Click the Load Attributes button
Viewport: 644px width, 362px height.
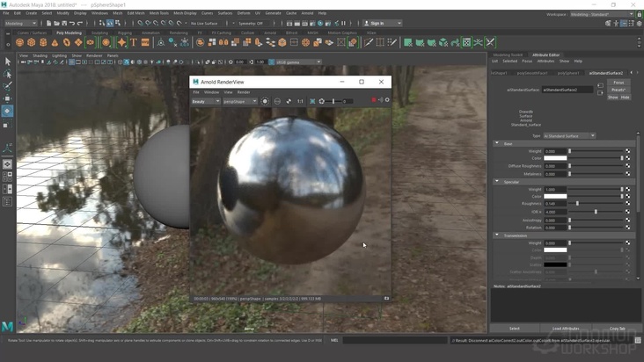tap(566, 329)
